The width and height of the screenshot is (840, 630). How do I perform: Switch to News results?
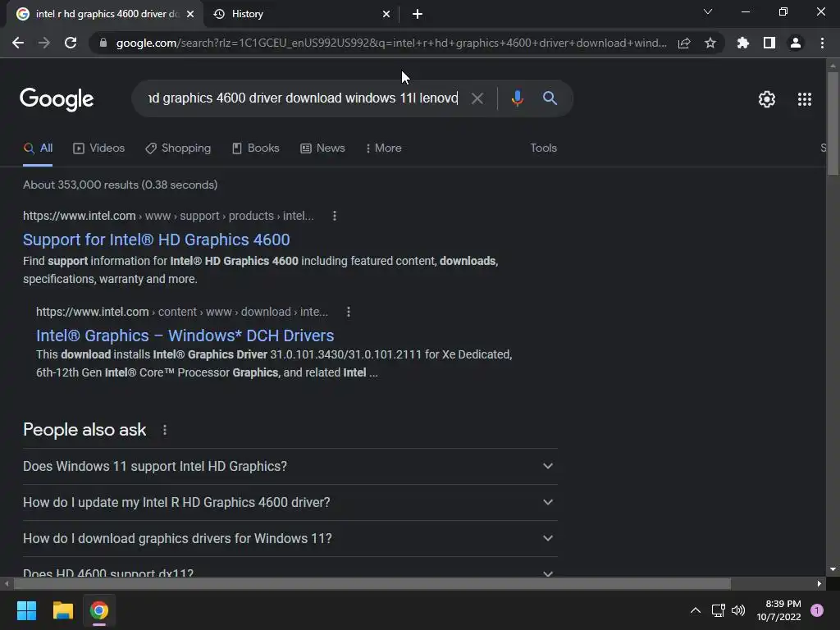[322, 148]
